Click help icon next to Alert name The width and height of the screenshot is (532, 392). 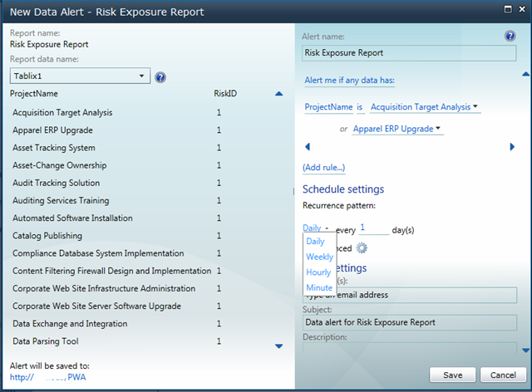pos(510,36)
